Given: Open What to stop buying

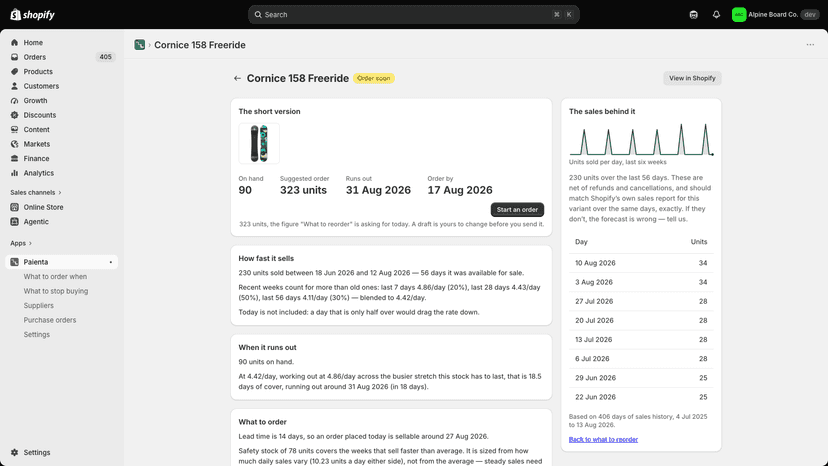Looking at the screenshot, I should [x=55, y=291].
